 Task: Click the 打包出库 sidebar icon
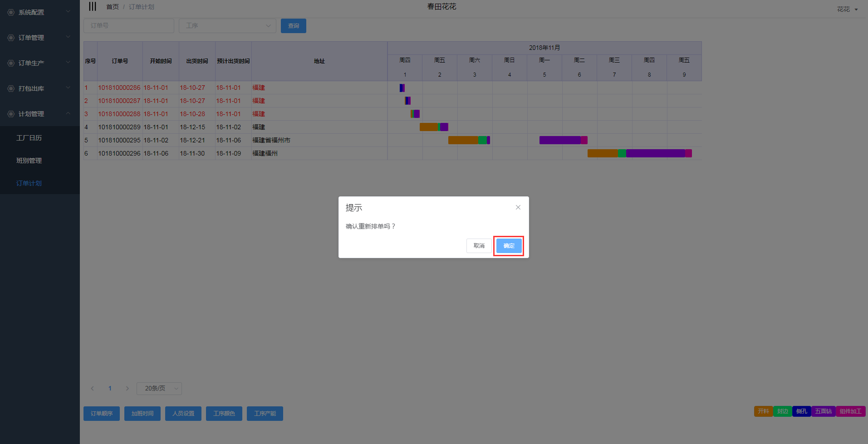[x=11, y=88]
